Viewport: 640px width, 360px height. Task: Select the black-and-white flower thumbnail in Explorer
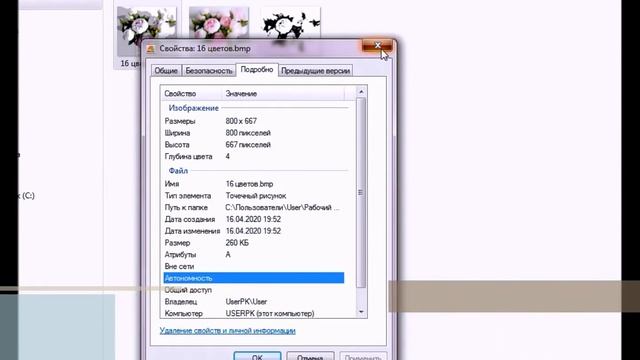click(x=291, y=23)
